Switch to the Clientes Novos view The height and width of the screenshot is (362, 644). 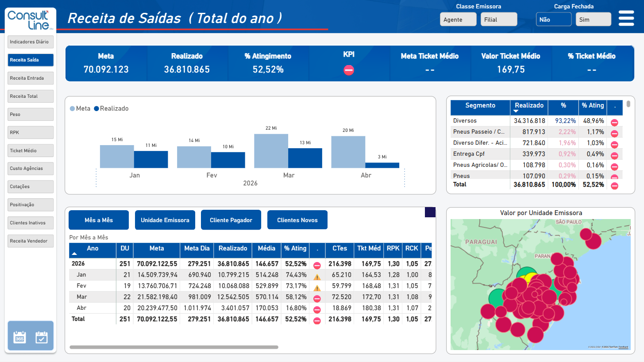297,220
